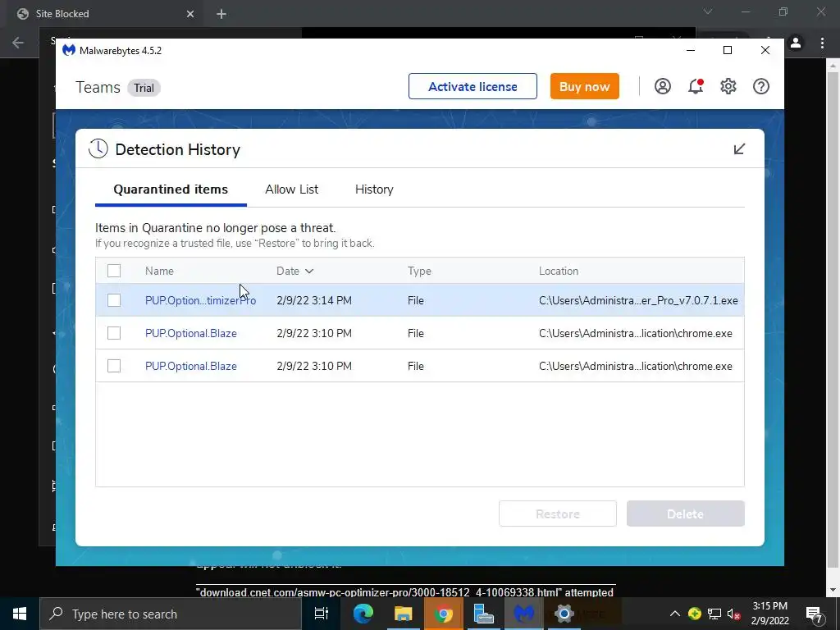Click the Malwarebytes logo in title bar
Screen dimensions: 840x630
click(x=69, y=50)
